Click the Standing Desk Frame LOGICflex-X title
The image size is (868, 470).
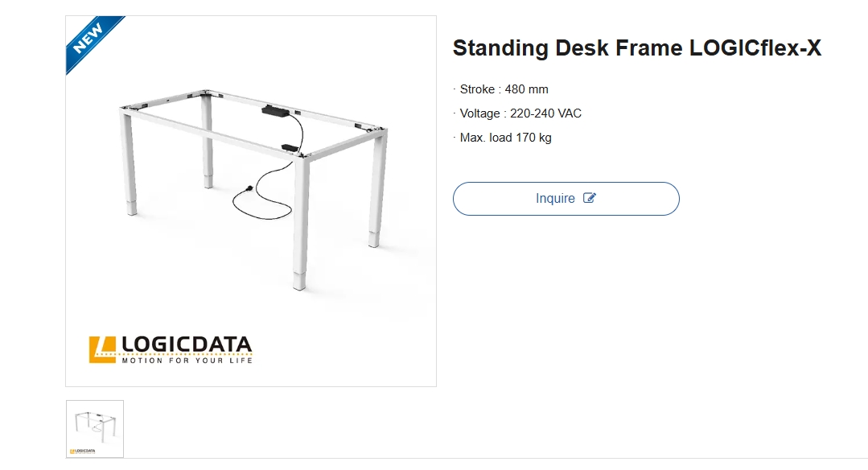click(x=636, y=48)
